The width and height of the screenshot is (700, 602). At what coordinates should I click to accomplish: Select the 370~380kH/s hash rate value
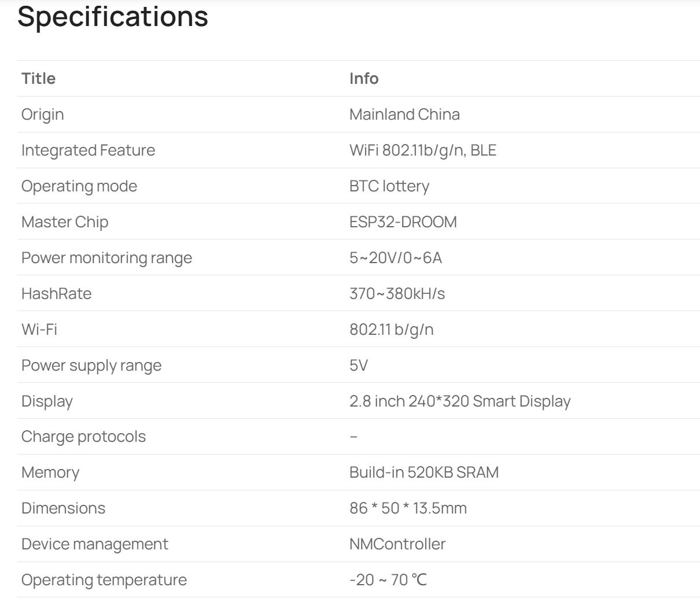pyautogui.click(x=397, y=294)
